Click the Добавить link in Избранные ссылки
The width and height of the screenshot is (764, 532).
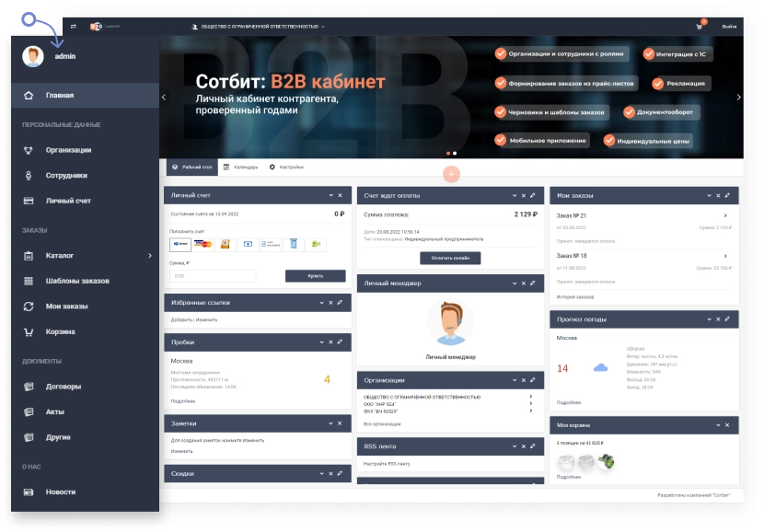pyautogui.click(x=181, y=320)
